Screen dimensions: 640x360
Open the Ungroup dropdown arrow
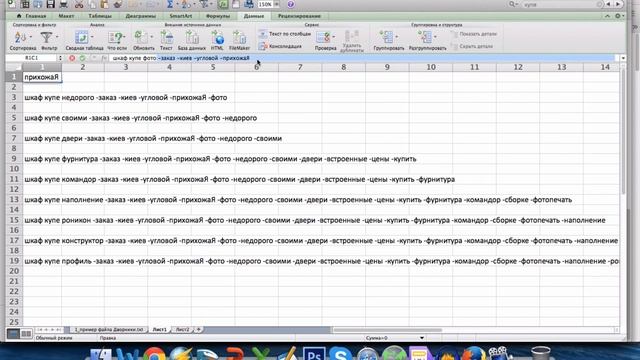tap(436, 37)
